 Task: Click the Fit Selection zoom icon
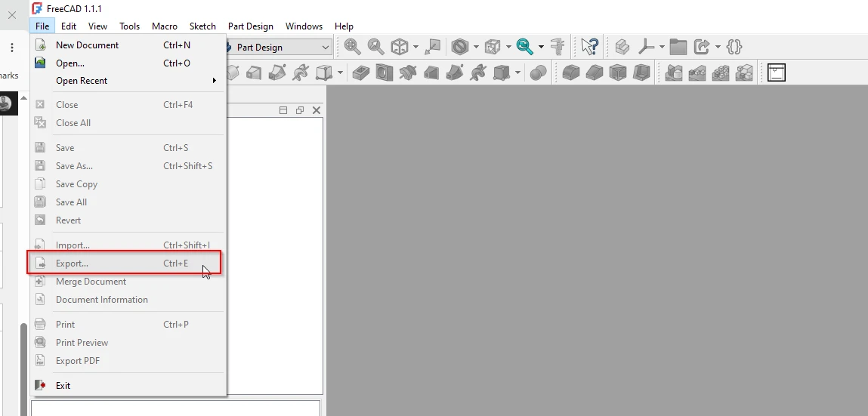[376, 47]
